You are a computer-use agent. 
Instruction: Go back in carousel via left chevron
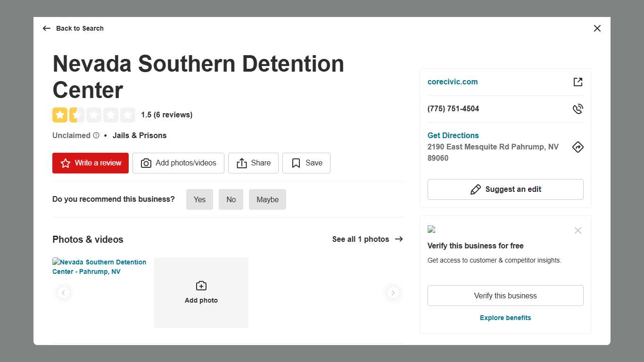64,293
